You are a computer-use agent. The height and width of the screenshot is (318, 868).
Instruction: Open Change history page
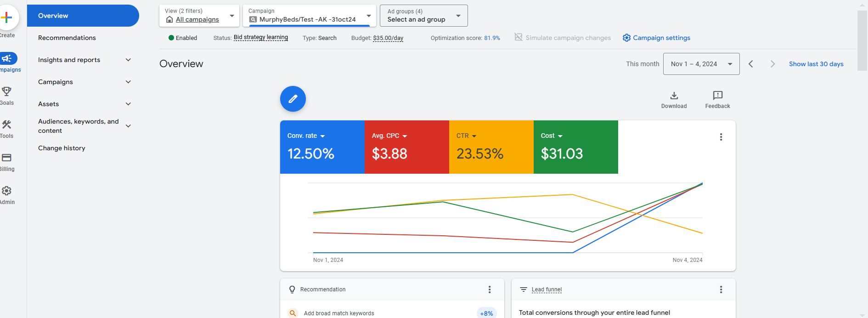[x=62, y=148]
